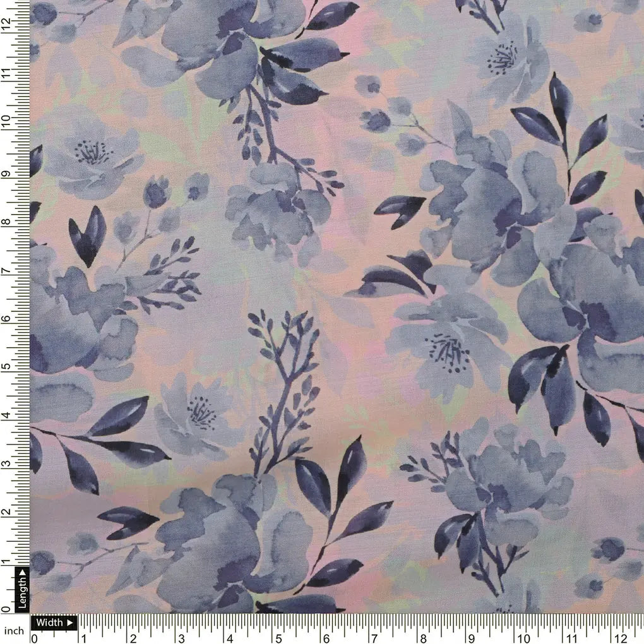Click number 0 on the width ruler

[x=35, y=637]
